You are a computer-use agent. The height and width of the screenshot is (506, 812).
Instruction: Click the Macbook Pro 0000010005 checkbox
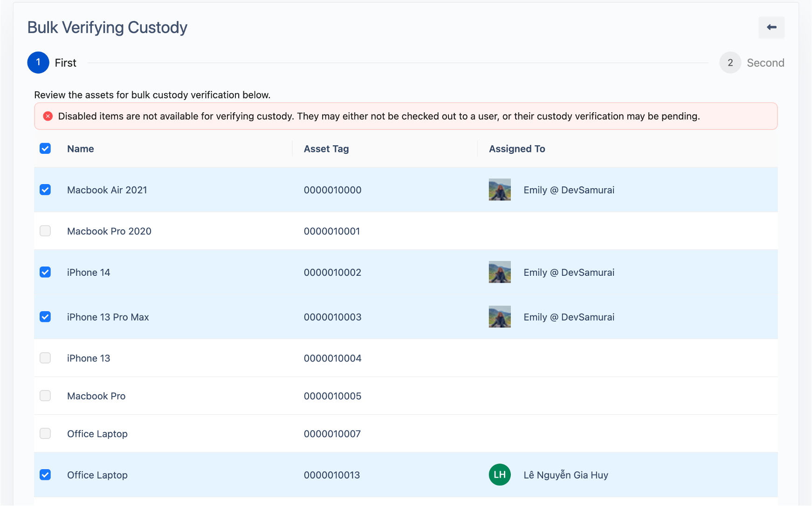point(45,396)
